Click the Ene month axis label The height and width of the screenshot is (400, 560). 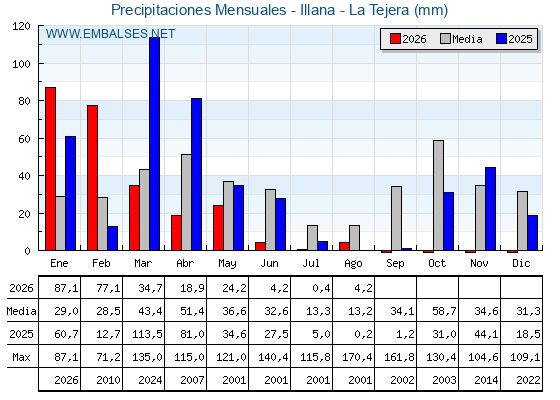59,264
